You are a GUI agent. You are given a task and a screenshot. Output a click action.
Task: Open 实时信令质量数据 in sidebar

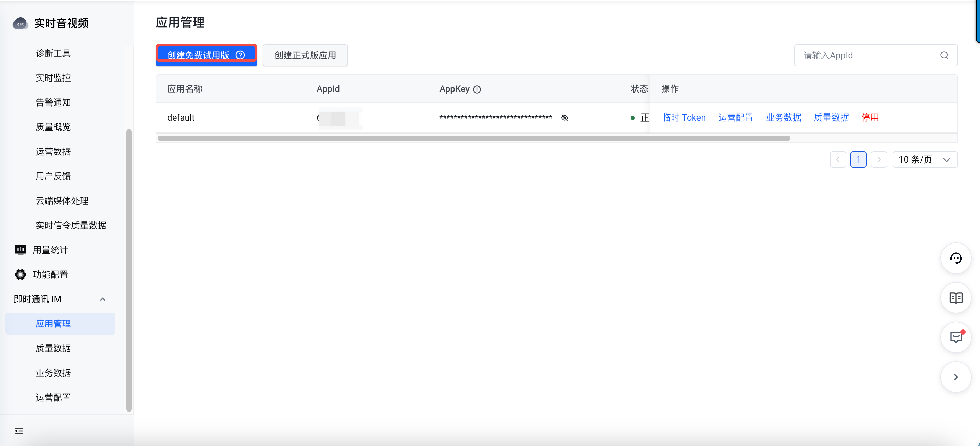[x=71, y=225]
